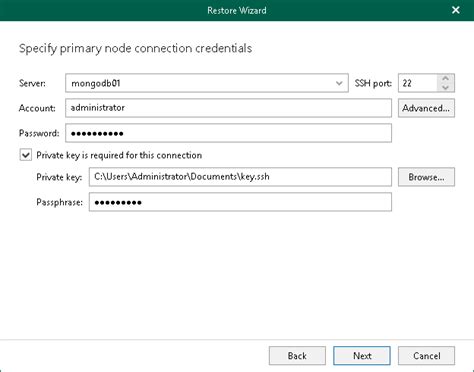Select the Passphrase input field
Screen dimensions: 474x372
[x=240, y=202]
